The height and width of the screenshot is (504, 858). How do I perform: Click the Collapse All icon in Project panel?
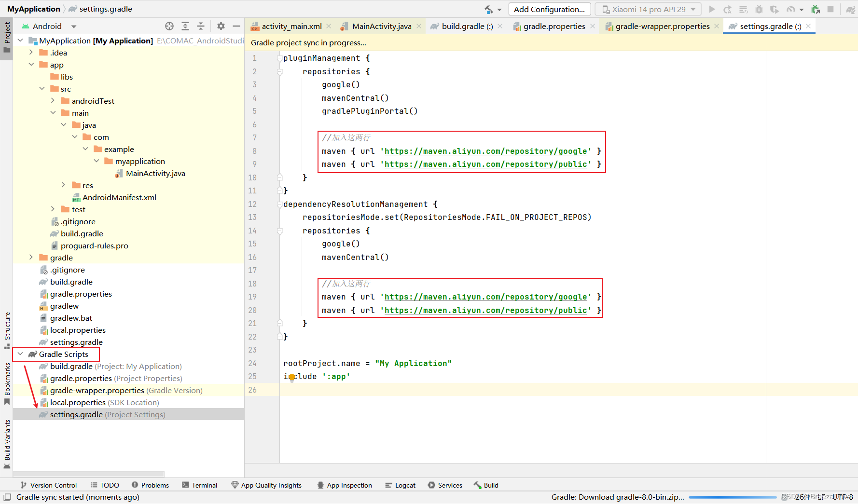tap(201, 26)
